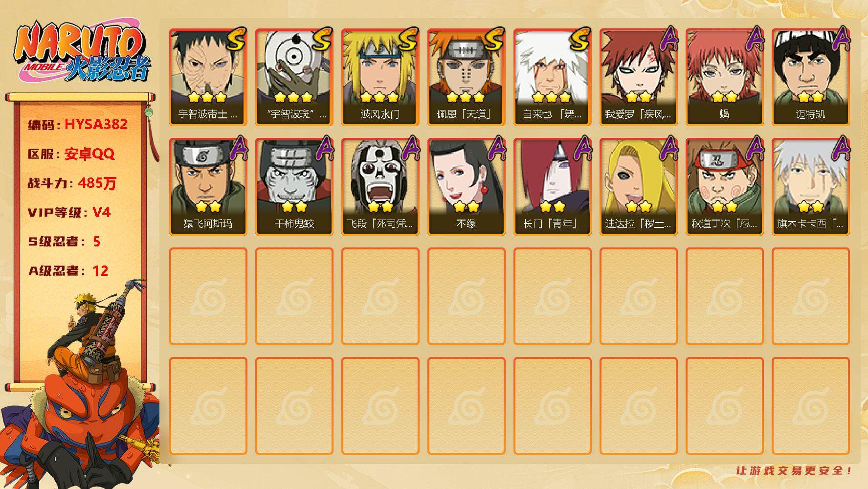The width and height of the screenshot is (868, 489).
Task: Select the 宇智波带土 ninja card
Action: point(208,77)
